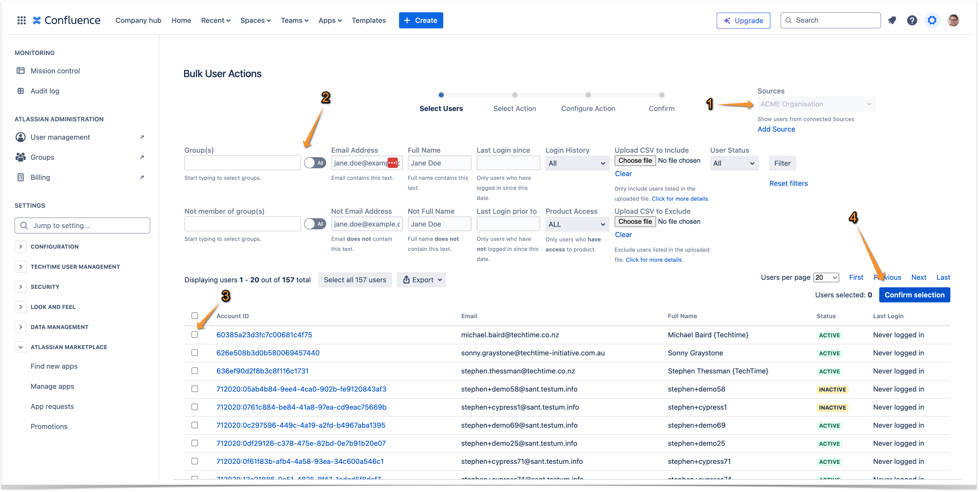Screen dimensions: 980x492
Task: Click the Mission control sidebar icon
Action: tap(21, 71)
